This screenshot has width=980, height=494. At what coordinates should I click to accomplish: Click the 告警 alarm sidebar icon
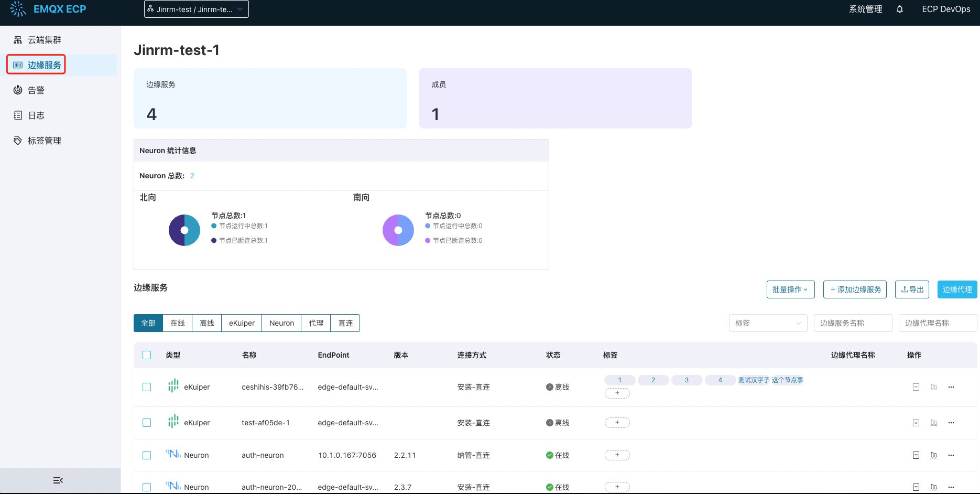(x=17, y=90)
